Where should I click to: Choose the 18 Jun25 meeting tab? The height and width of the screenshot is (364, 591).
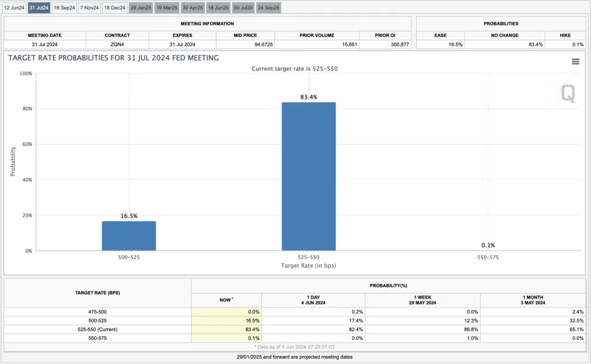[218, 7]
